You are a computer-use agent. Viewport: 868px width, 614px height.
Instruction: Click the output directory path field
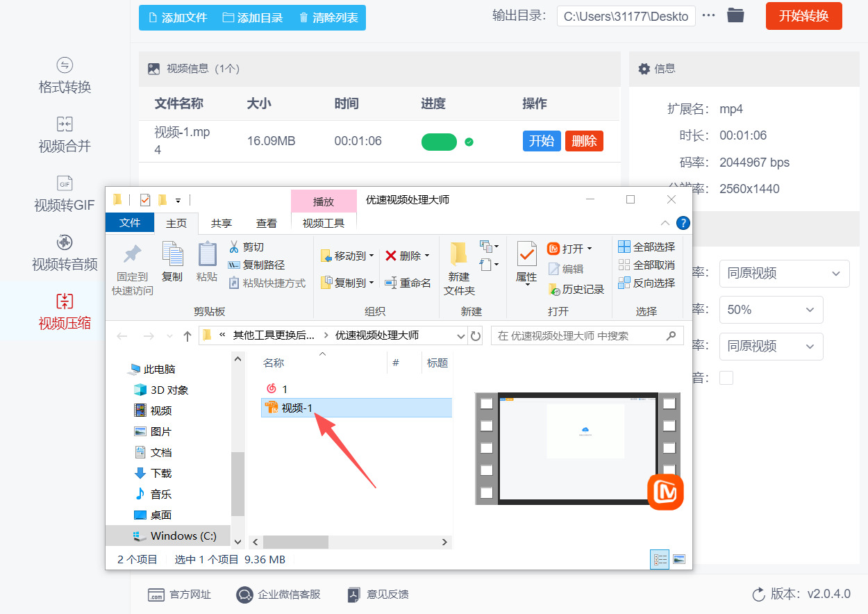pyautogui.click(x=626, y=16)
